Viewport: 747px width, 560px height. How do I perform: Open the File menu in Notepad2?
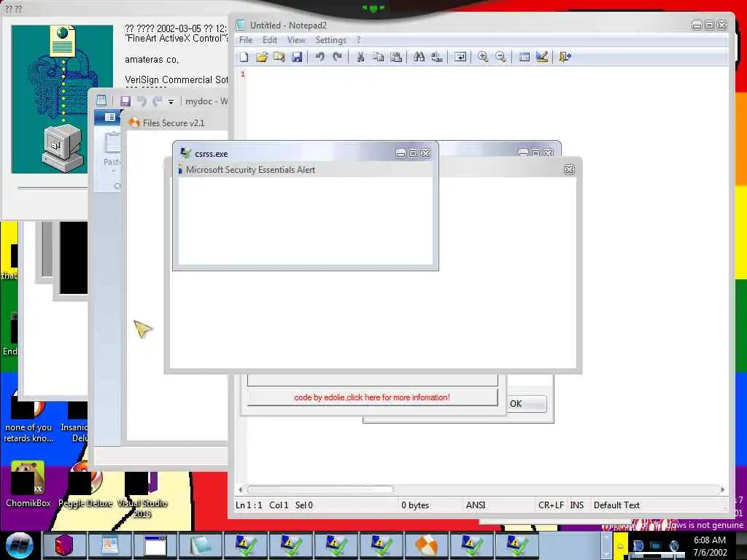click(x=246, y=40)
